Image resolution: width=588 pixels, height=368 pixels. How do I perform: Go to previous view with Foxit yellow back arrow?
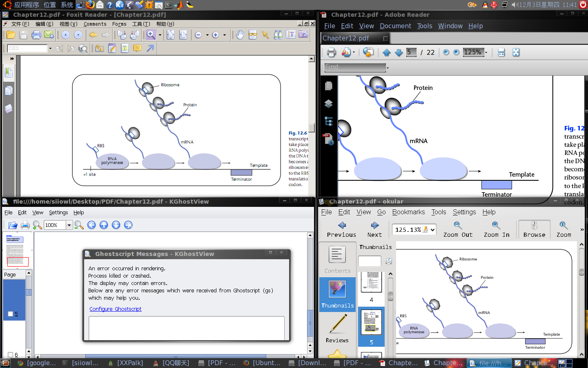point(93,35)
